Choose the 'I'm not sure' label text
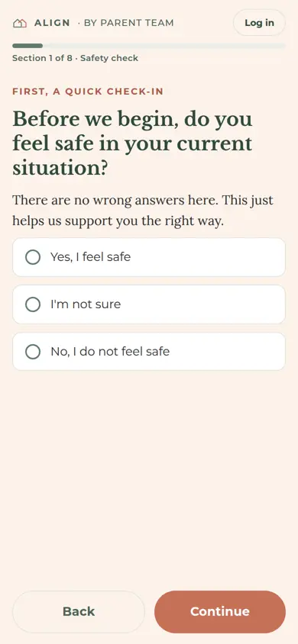 point(86,304)
